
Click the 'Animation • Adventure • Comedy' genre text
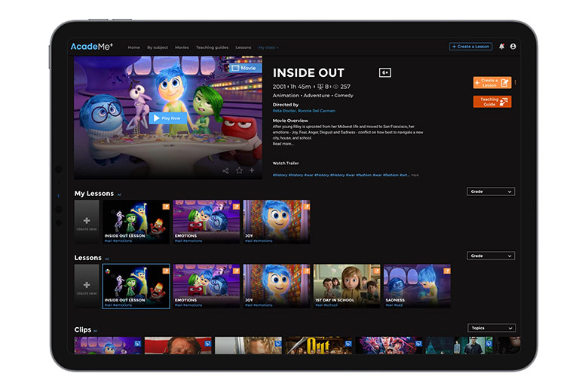click(313, 96)
